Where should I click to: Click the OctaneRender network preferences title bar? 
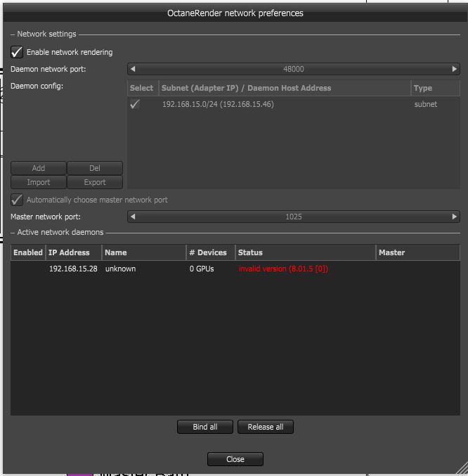point(235,13)
